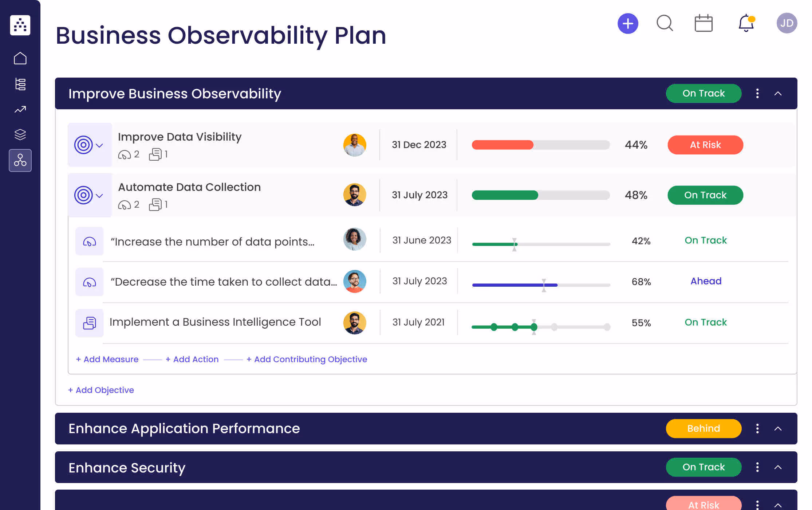Collapse the Improve Business Observability section
The width and height of the screenshot is (812, 510).
tap(778, 94)
